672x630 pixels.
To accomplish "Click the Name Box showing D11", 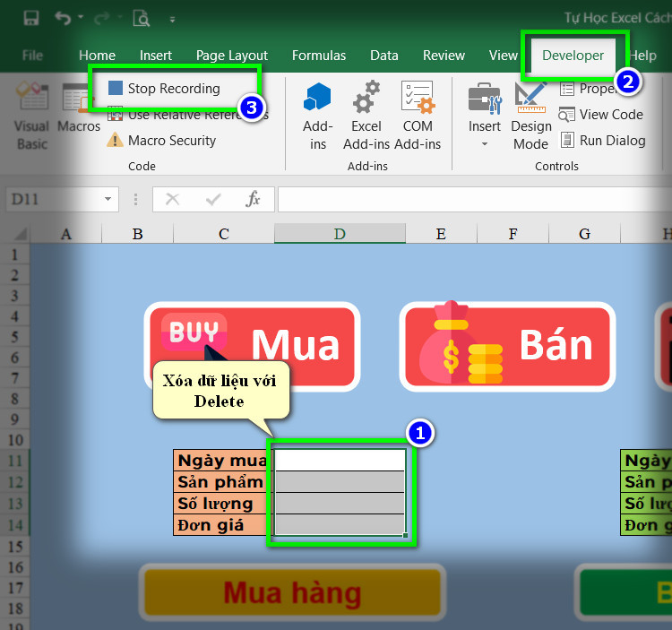I will [53, 199].
